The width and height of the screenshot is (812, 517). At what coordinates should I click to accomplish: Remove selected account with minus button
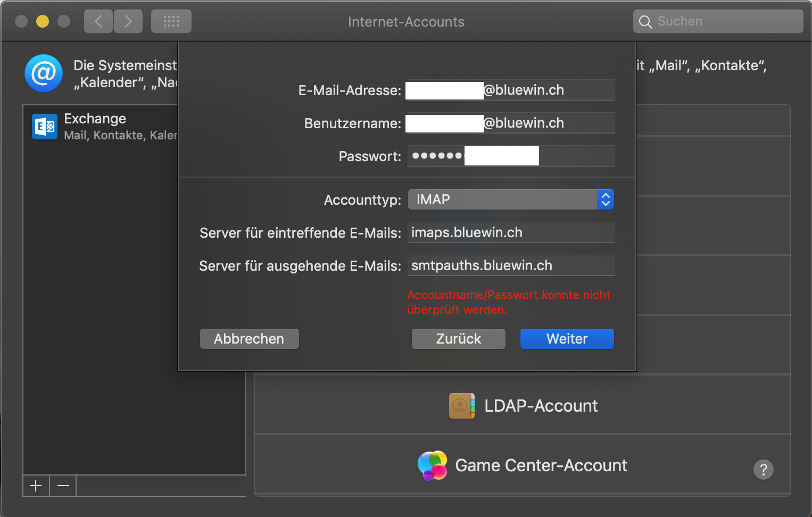click(63, 486)
